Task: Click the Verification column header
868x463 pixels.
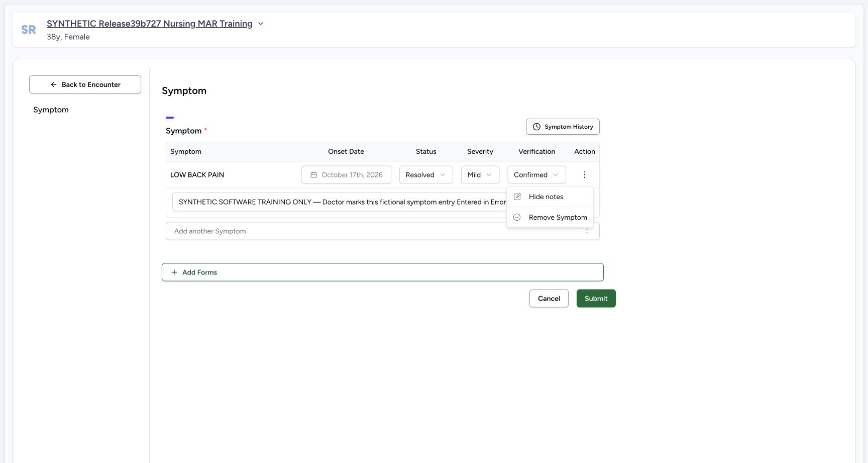Action: tap(536, 151)
